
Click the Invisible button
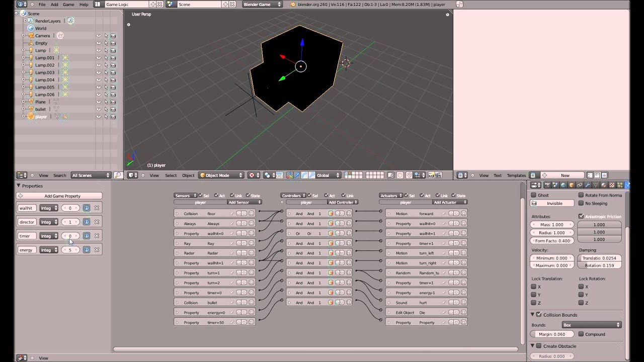coord(552,204)
